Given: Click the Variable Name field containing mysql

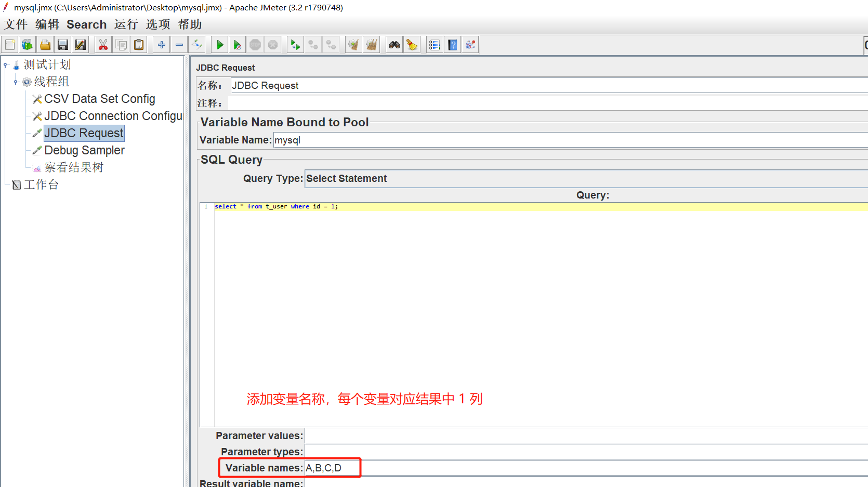Looking at the screenshot, I should click(x=571, y=140).
